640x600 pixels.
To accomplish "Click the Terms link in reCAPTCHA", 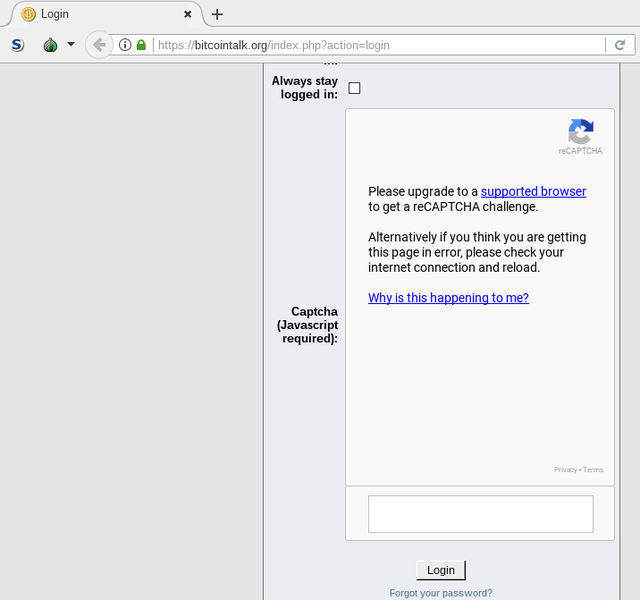I will point(593,470).
